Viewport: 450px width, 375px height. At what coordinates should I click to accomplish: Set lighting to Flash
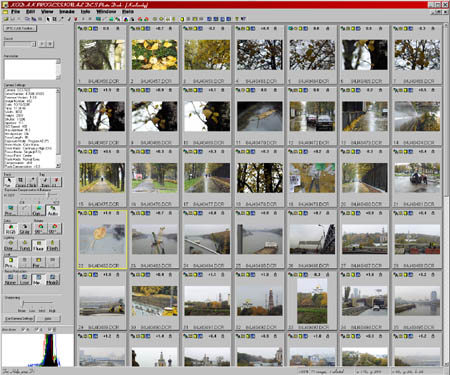tap(53, 245)
